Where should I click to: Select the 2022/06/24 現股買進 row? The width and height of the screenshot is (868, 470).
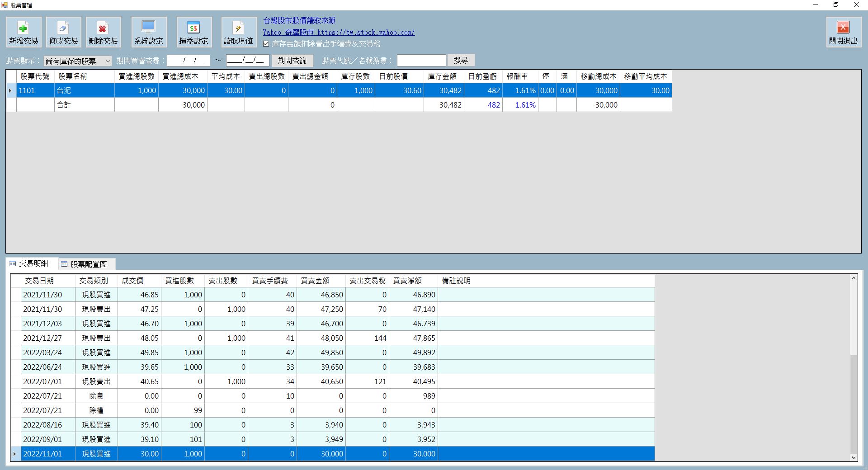[333, 367]
